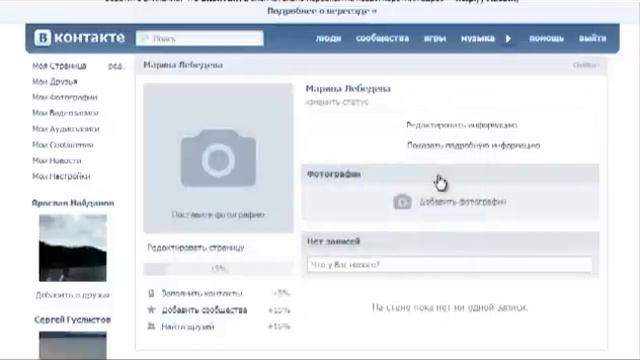Click the contacts icon beside Заполнить контакты
This screenshot has width=640, height=360.
coord(151,293)
